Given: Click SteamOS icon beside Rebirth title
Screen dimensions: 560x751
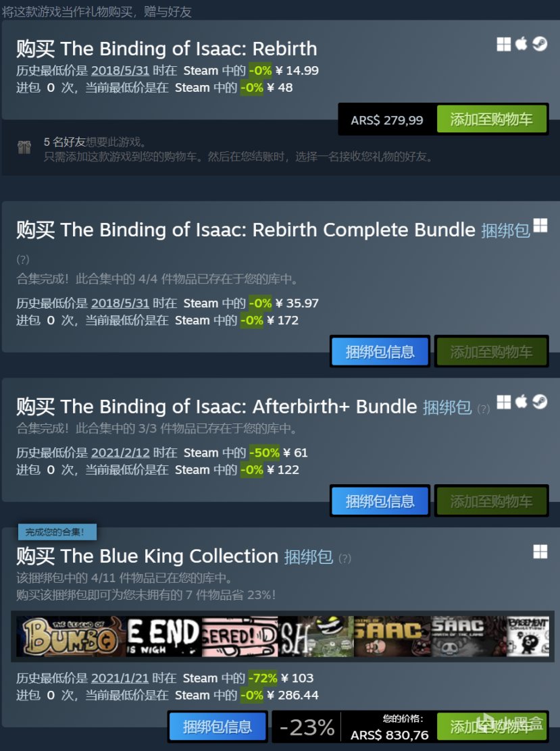Looking at the screenshot, I should coord(540,44).
